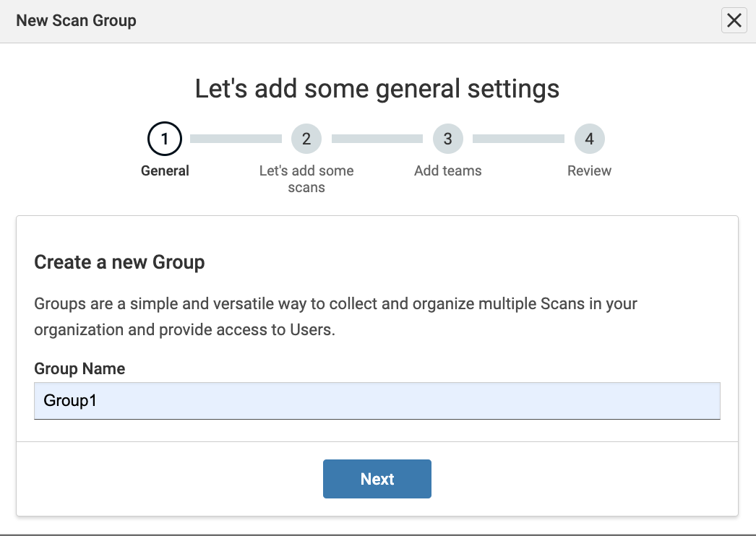Image resolution: width=756 pixels, height=536 pixels.
Task: Click the Group Name field label
Action: click(80, 368)
